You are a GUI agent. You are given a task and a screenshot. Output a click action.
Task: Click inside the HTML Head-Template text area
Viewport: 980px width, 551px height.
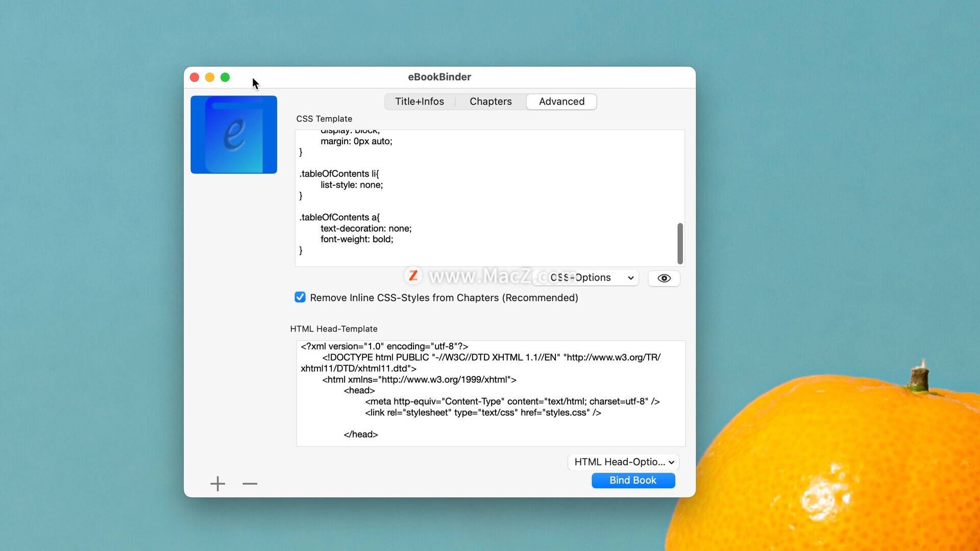point(491,393)
